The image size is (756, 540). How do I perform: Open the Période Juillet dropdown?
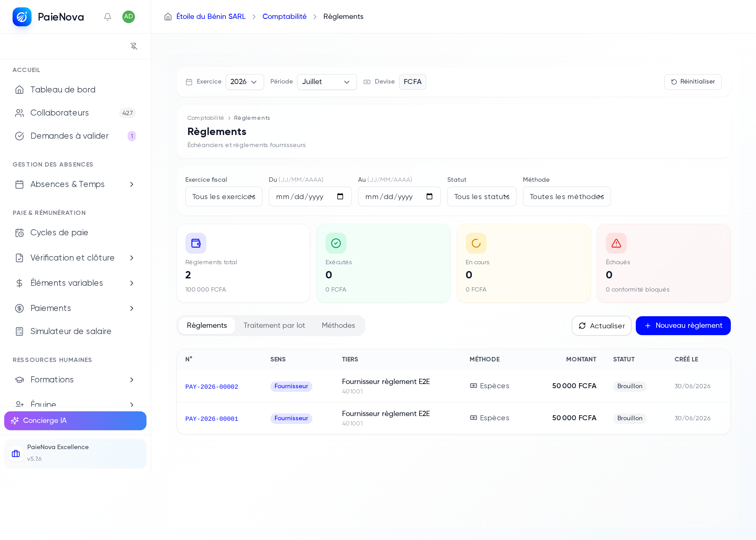pyautogui.click(x=327, y=82)
